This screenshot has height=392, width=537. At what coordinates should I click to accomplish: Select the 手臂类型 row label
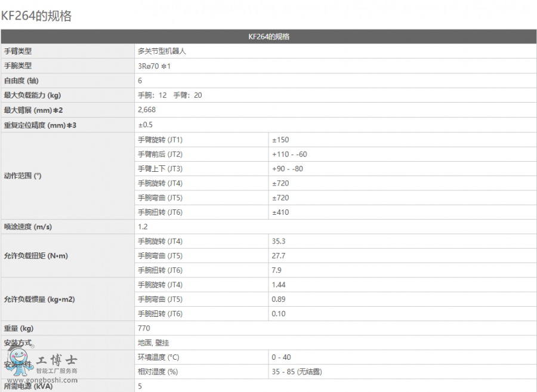18,51
